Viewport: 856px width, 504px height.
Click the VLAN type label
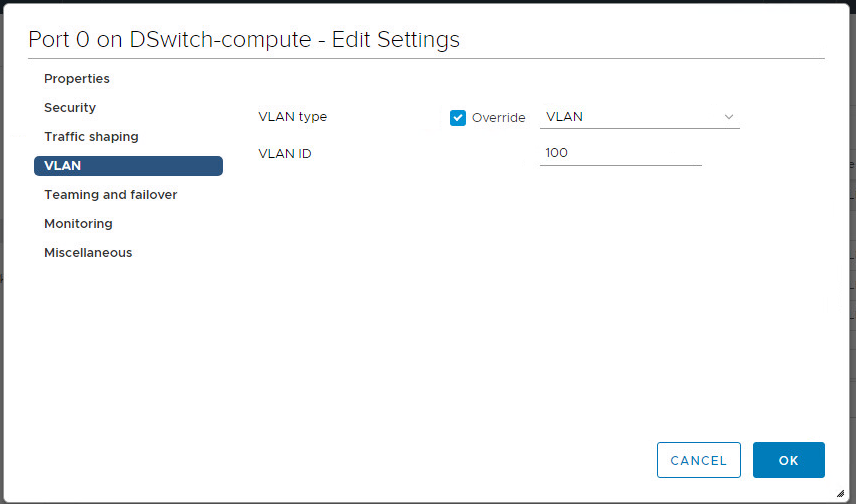(292, 117)
